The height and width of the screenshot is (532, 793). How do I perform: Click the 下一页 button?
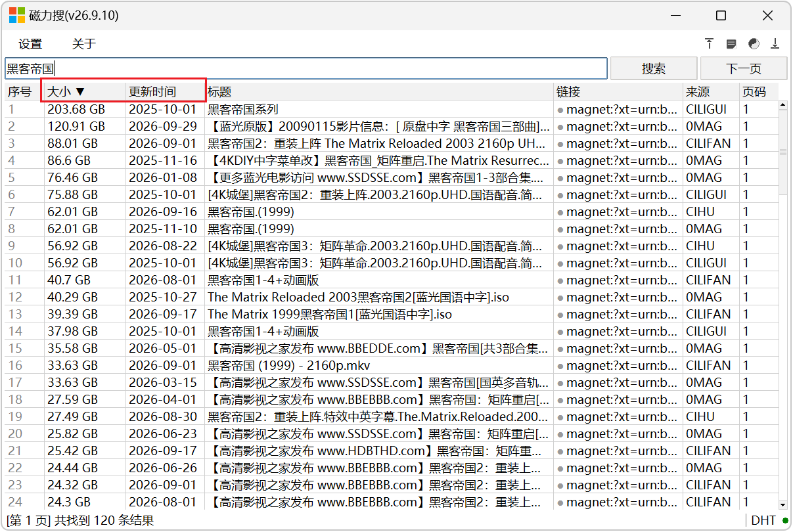744,68
